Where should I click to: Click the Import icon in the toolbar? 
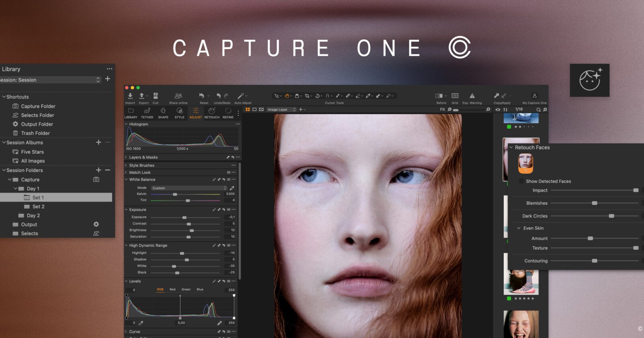130,96
